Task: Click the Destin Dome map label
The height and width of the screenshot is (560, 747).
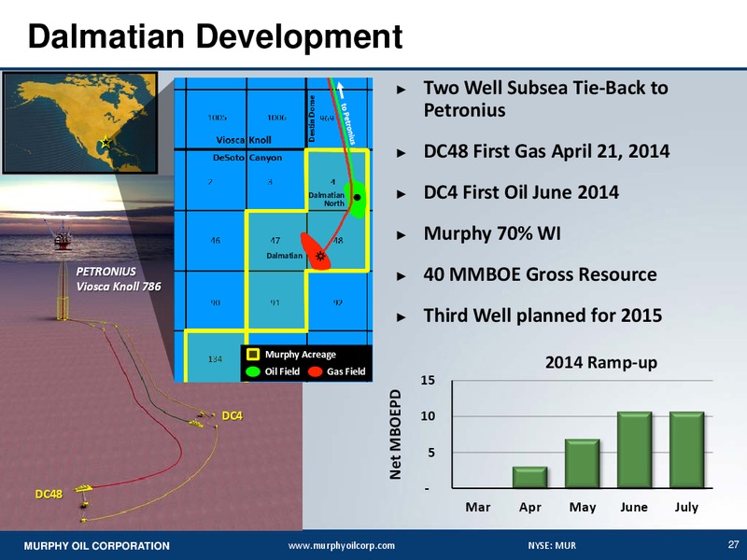Action: (x=312, y=119)
